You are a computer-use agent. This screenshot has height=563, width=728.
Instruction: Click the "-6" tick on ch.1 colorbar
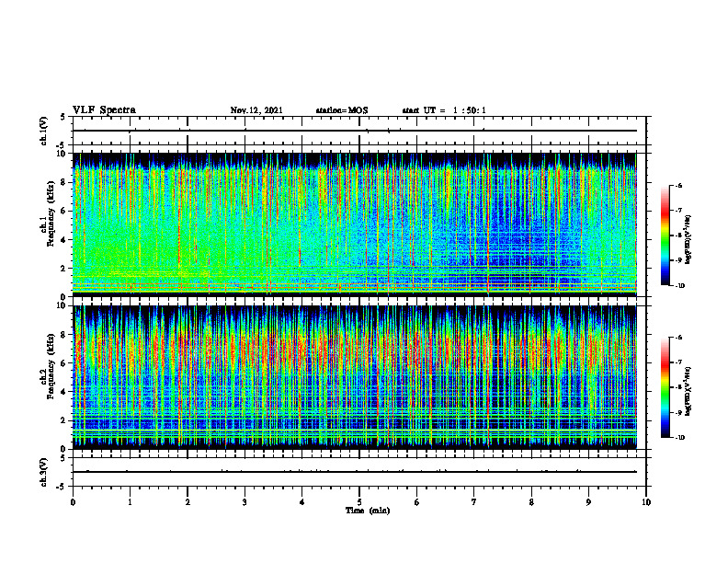pyautogui.click(x=678, y=185)
